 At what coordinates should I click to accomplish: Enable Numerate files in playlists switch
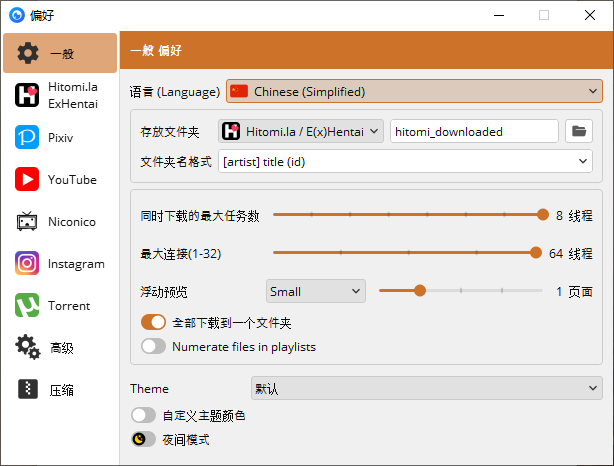153,346
